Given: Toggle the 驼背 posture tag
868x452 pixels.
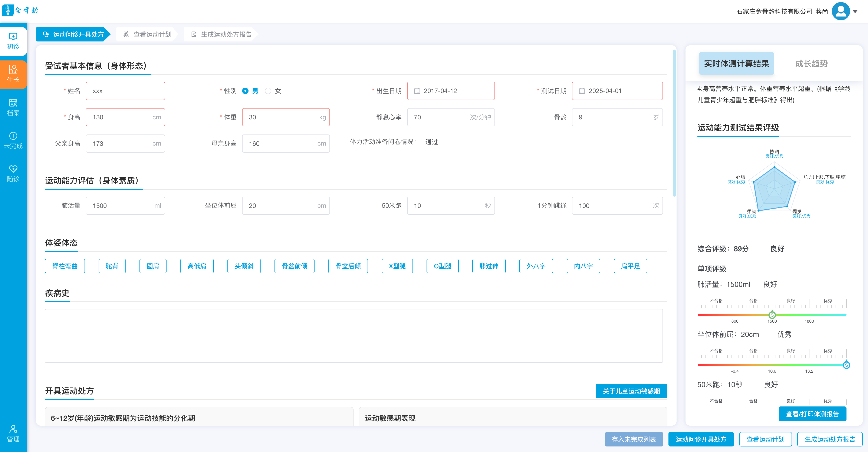Looking at the screenshot, I should click(x=112, y=266).
